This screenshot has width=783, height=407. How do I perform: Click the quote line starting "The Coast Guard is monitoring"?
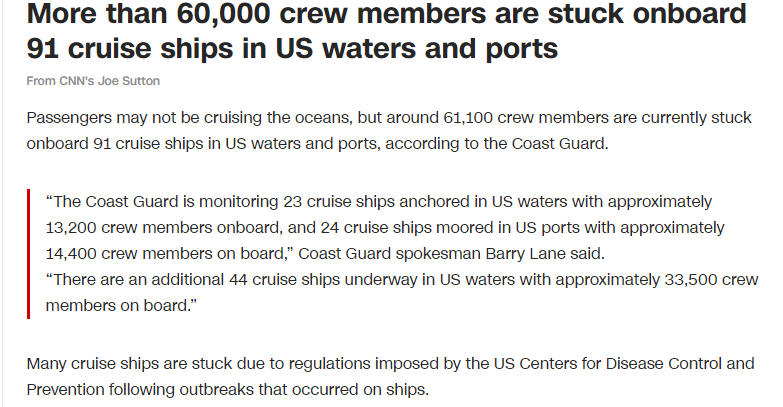(380, 200)
